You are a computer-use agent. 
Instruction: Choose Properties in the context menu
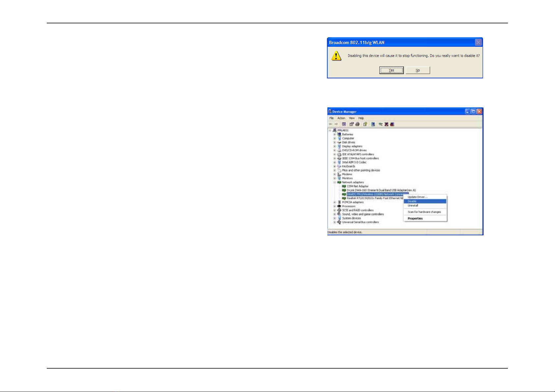[x=425, y=219]
